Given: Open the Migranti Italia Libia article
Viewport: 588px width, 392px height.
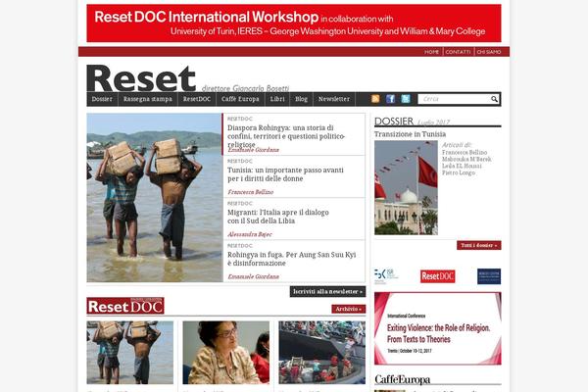Looking at the screenshot, I should click(x=278, y=217).
